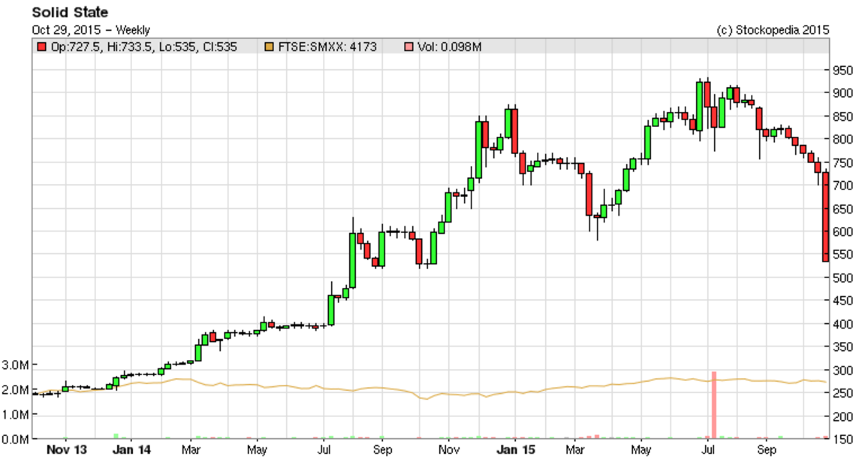Click the '(c) Stockopedia 2015' credit text
The height and width of the screenshot is (466, 868).
click(x=773, y=31)
